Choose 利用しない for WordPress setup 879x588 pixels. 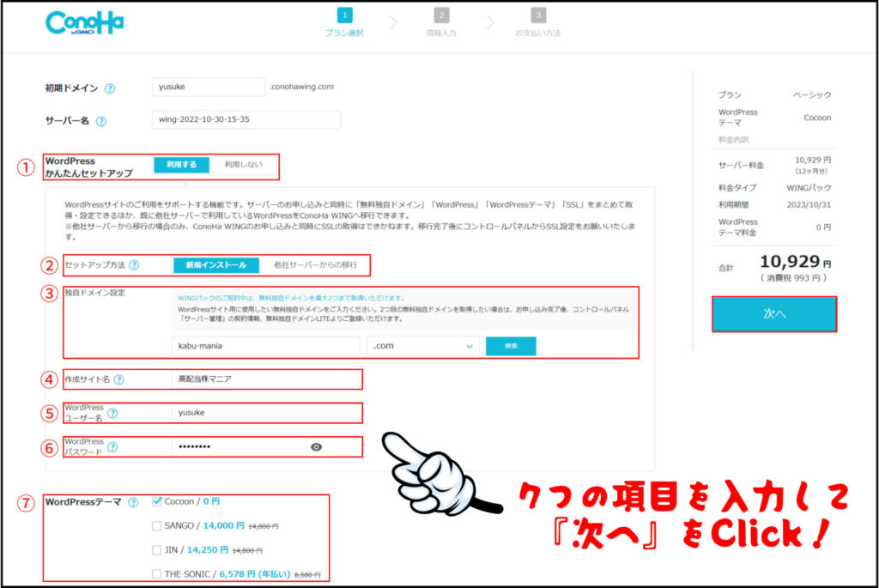tap(243, 165)
